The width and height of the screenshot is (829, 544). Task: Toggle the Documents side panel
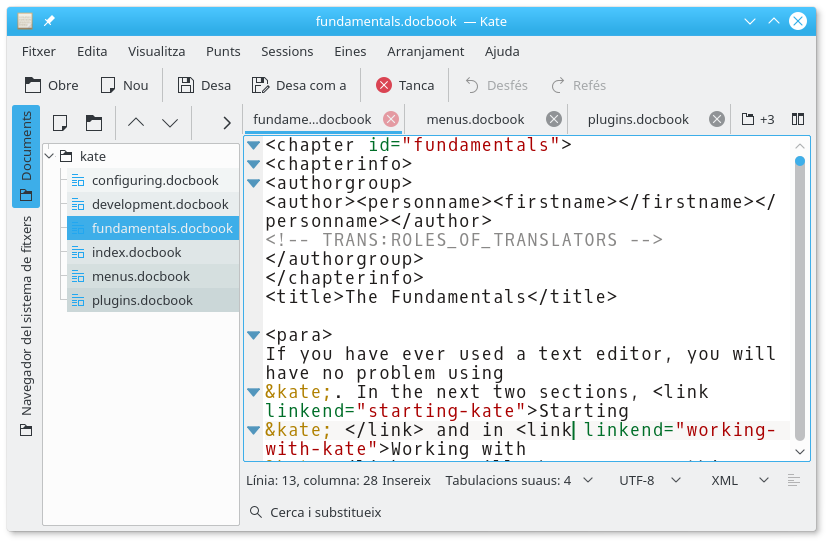26,155
